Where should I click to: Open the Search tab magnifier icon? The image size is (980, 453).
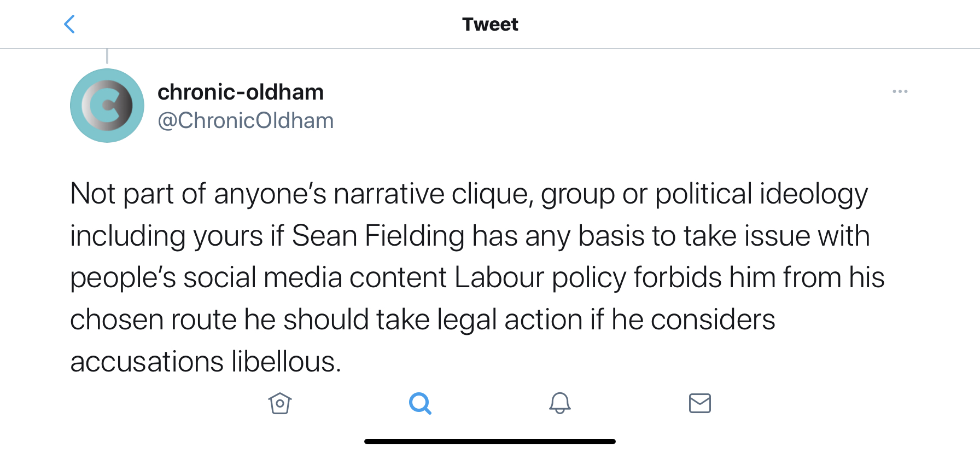coord(420,404)
